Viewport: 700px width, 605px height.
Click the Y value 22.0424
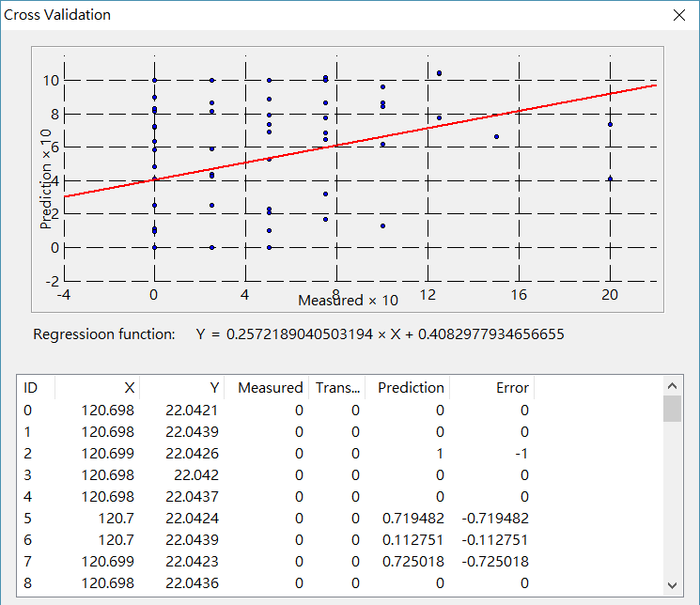coord(192,519)
